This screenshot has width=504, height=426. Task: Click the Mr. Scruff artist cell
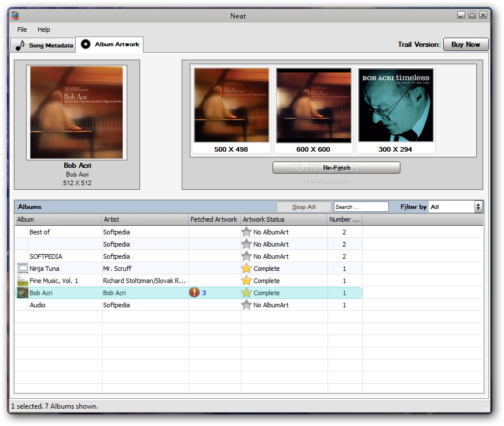point(145,269)
